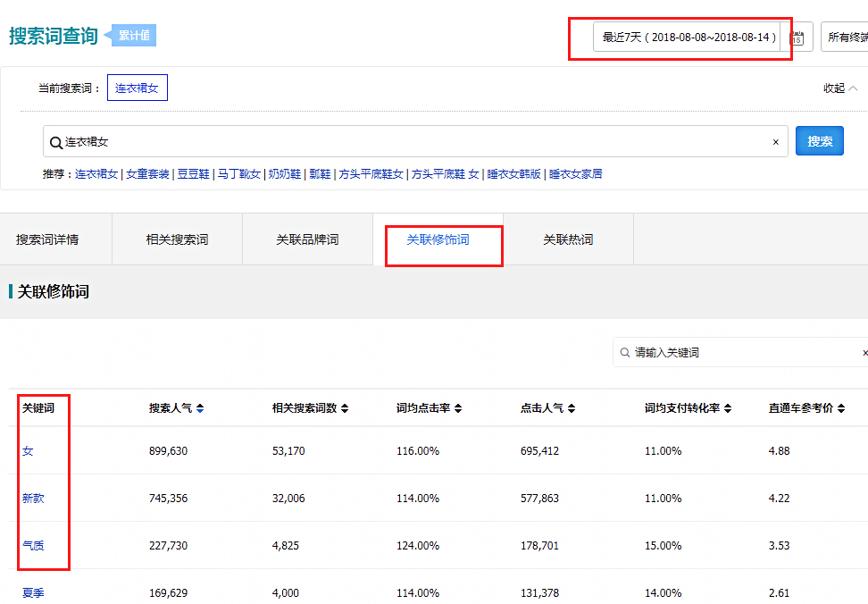Click recommended term 女童套装
The width and height of the screenshot is (868, 604).
tap(148, 174)
